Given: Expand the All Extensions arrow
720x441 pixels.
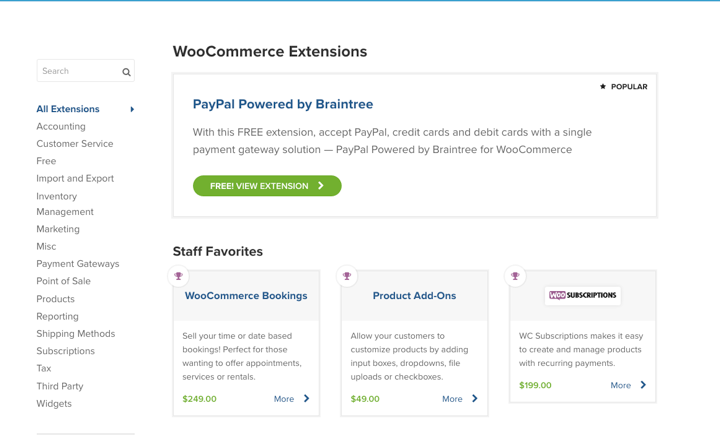Looking at the screenshot, I should click(132, 109).
